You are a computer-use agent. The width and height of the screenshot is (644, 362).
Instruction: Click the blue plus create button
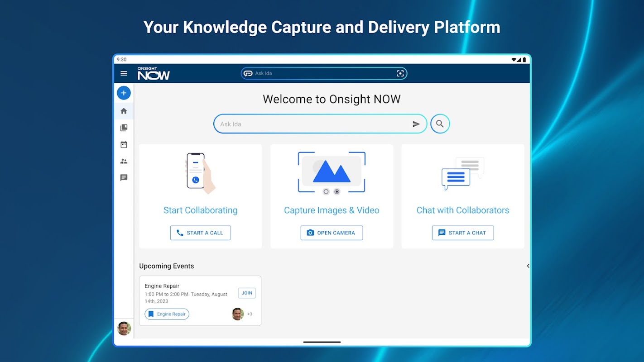(x=124, y=93)
